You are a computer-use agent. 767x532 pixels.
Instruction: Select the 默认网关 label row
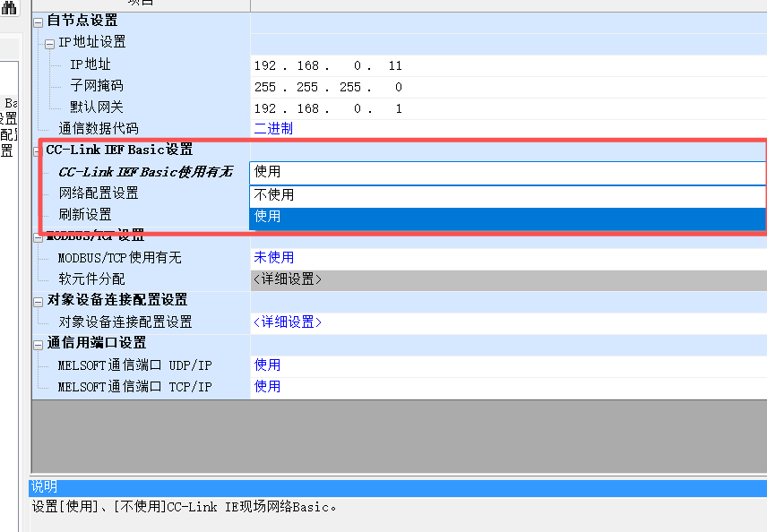(97, 107)
